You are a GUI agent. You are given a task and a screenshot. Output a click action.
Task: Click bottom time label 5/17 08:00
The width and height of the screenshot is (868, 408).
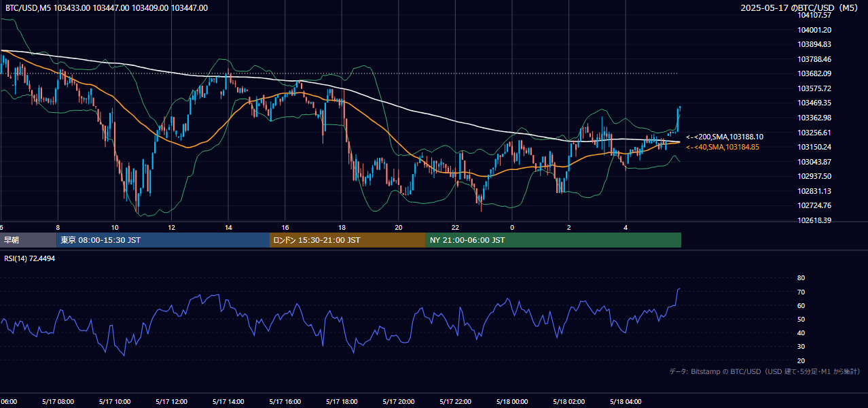(58, 402)
